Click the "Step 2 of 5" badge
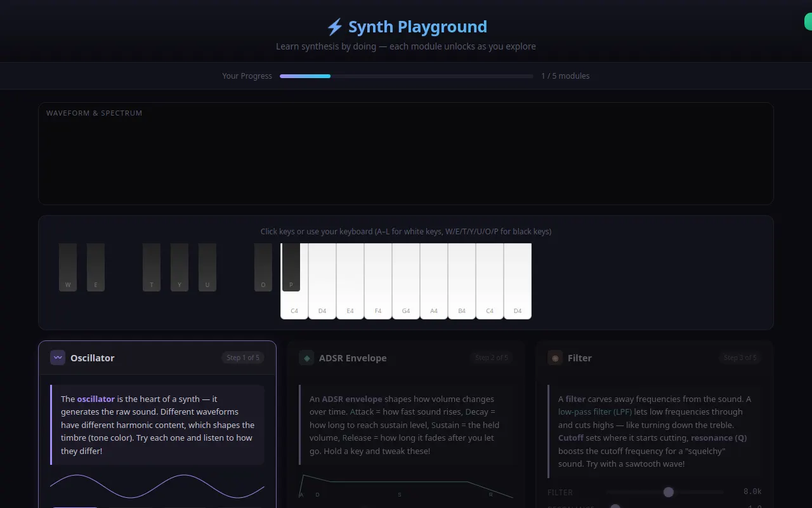The width and height of the screenshot is (812, 508). tap(492, 358)
